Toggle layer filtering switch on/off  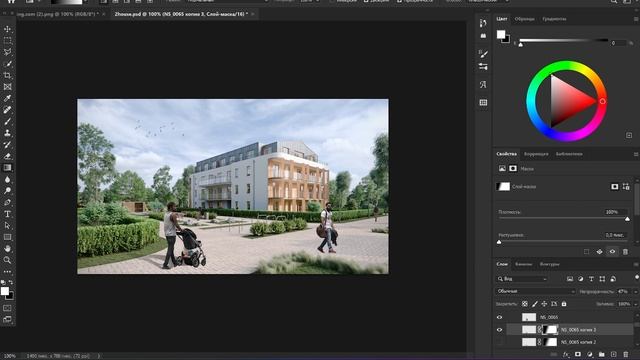point(637,278)
